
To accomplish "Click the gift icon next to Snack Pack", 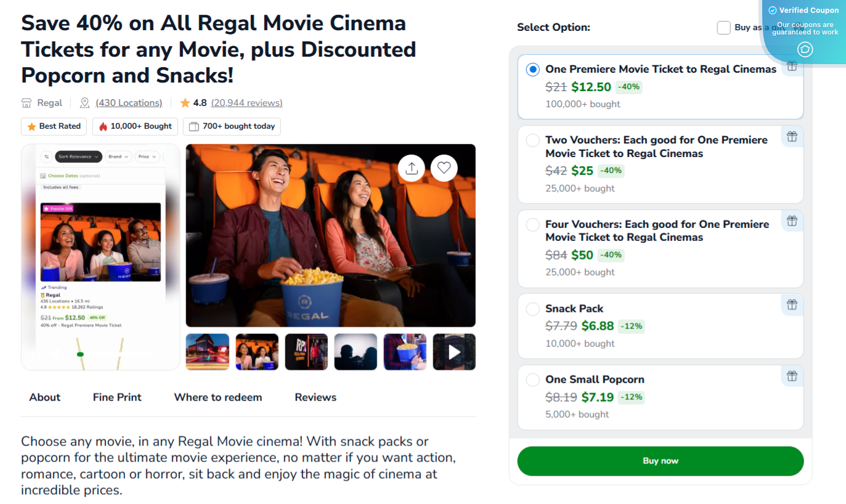I will point(792,304).
